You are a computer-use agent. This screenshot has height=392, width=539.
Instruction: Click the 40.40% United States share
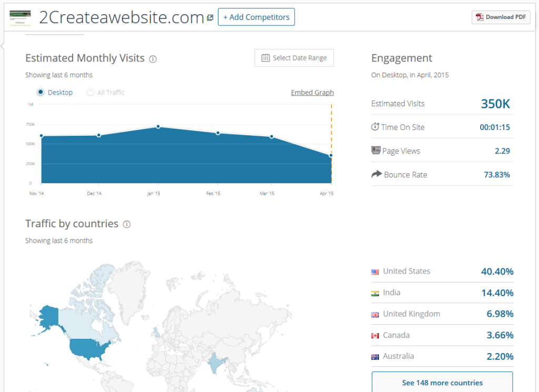[x=497, y=272]
